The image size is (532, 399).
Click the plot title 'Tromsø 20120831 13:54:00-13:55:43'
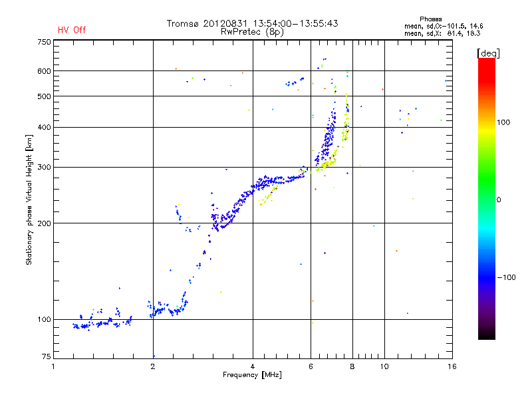(x=253, y=23)
